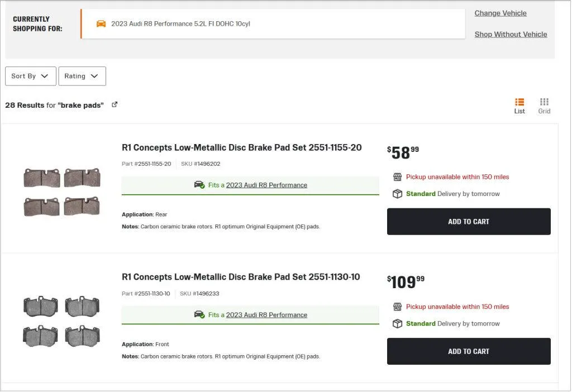
Task: Click SKU #1496202 text
Action: tap(201, 164)
